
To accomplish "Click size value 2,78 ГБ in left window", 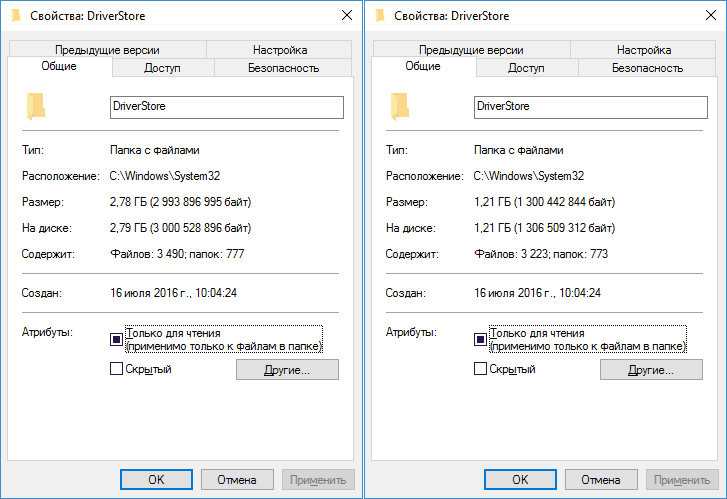I will 180,202.
